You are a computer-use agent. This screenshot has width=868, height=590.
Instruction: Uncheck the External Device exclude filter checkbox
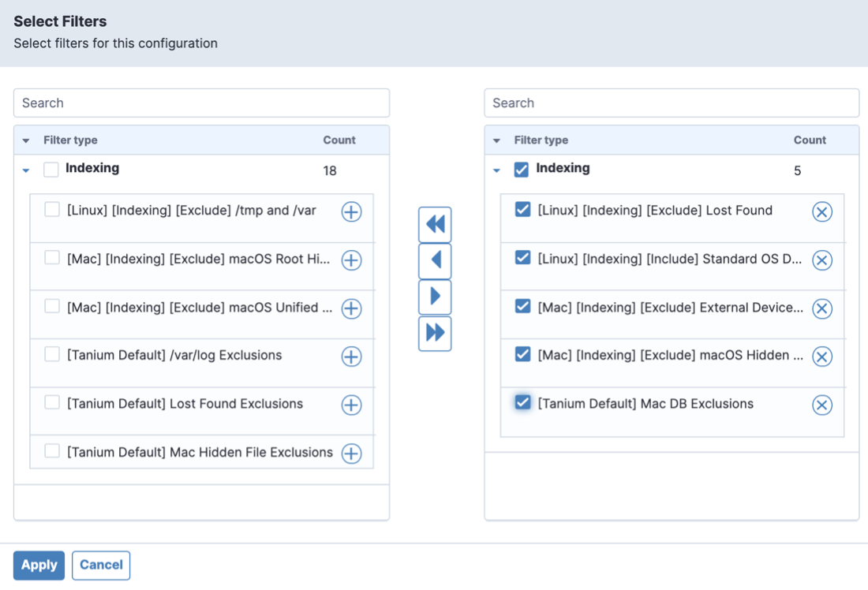pyautogui.click(x=522, y=306)
